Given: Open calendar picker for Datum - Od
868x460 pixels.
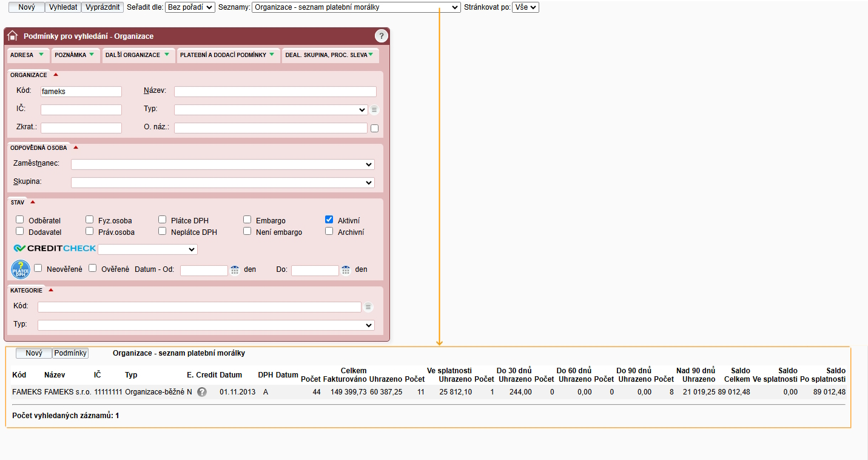Looking at the screenshot, I should 235,270.
